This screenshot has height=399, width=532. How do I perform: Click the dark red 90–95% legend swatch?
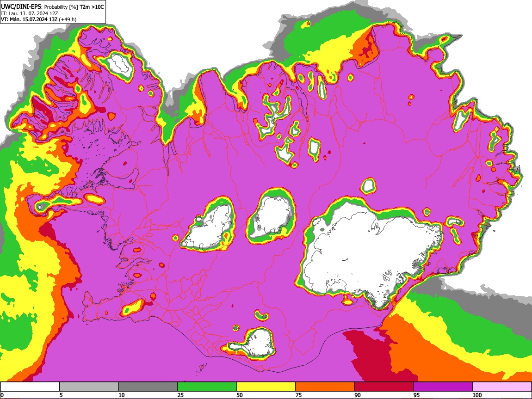click(x=384, y=387)
